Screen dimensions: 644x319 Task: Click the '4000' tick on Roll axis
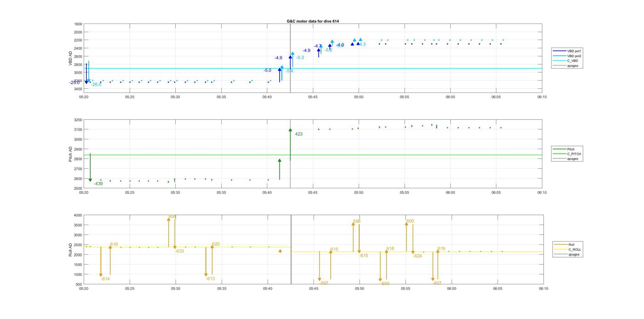(x=78, y=215)
